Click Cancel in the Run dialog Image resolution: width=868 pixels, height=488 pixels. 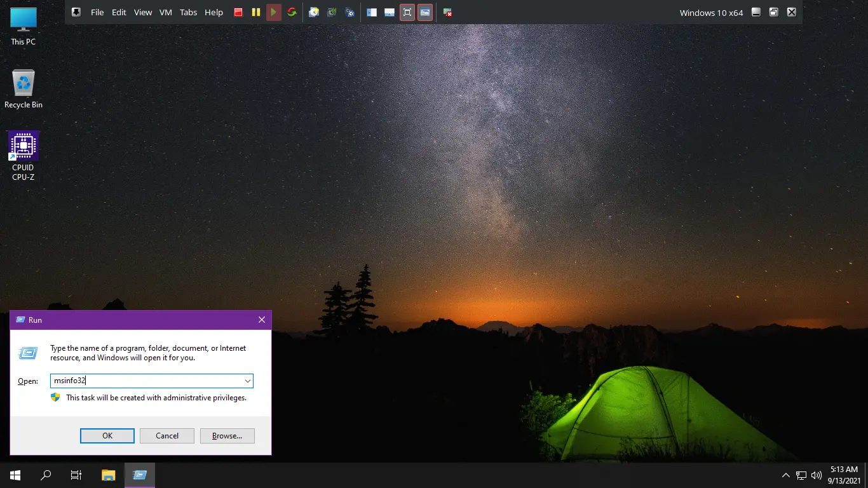click(x=167, y=436)
